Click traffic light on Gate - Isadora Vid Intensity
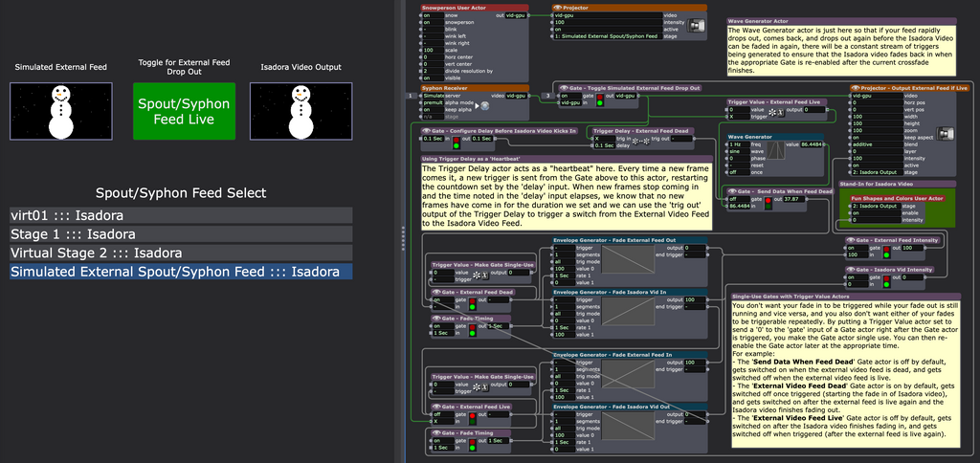The height and width of the screenshot is (463, 980). click(885, 281)
